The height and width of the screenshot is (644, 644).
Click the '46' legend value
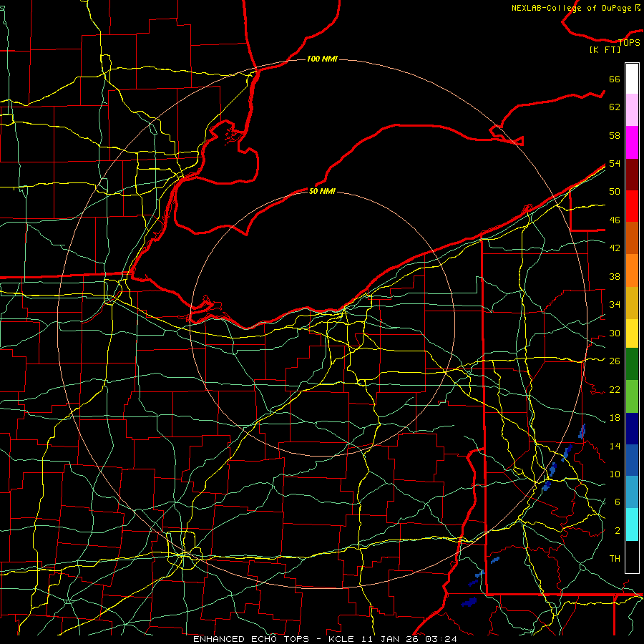615,220
